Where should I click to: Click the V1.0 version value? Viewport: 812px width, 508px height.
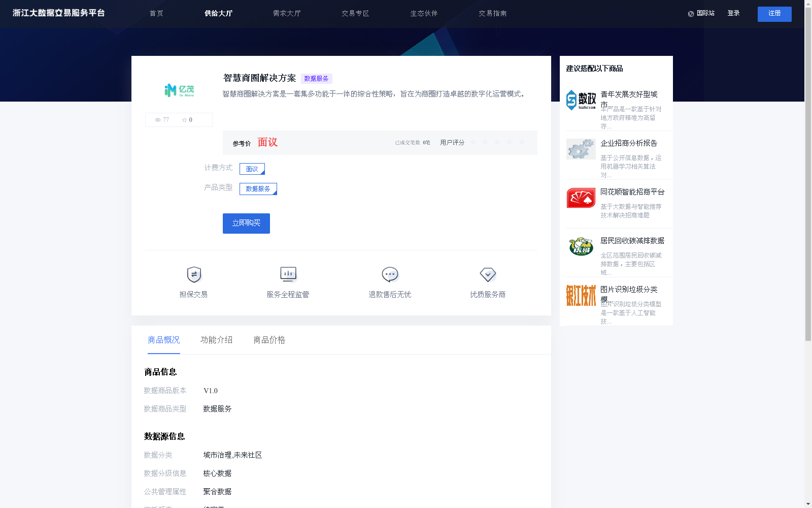(x=211, y=391)
